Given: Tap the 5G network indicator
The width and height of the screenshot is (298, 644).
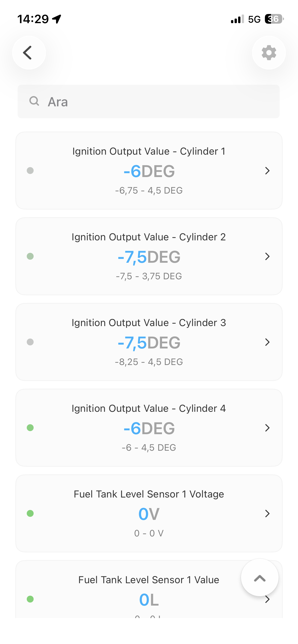Looking at the screenshot, I should tap(254, 19).
